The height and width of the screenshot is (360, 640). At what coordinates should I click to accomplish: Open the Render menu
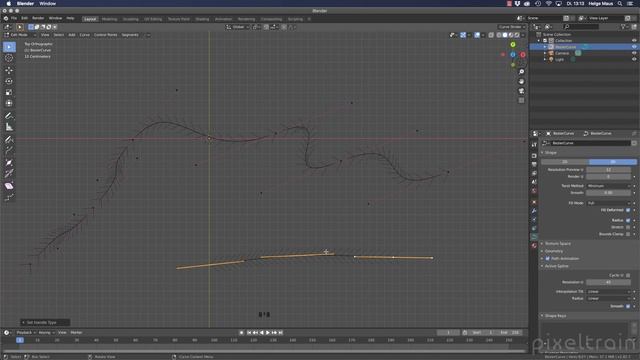click(x=38, y=18)
